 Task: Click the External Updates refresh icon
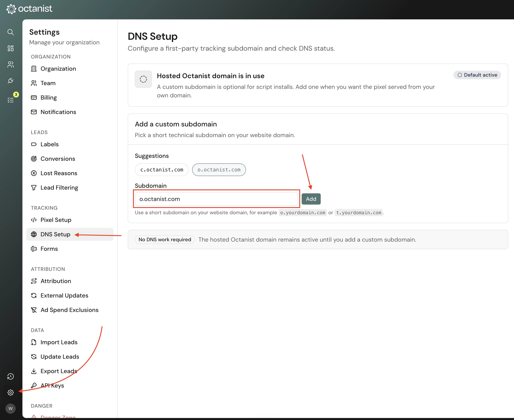(34, 295)
